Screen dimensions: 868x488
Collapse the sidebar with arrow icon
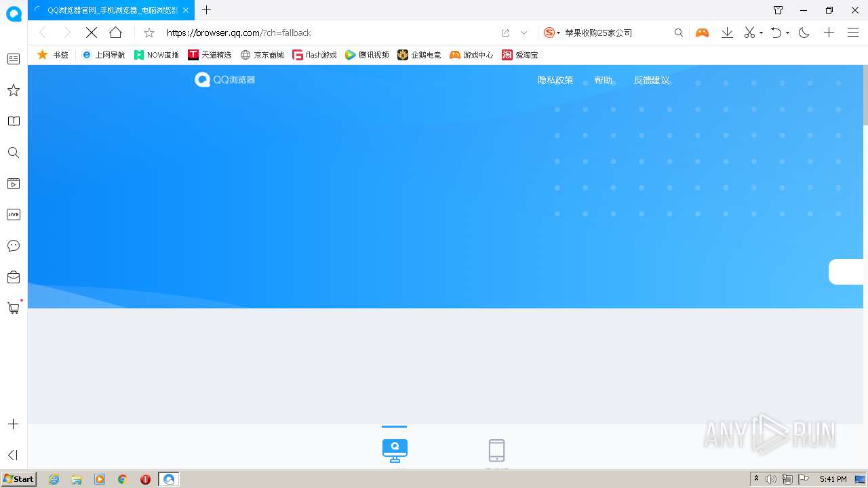(x=13, y=455)
